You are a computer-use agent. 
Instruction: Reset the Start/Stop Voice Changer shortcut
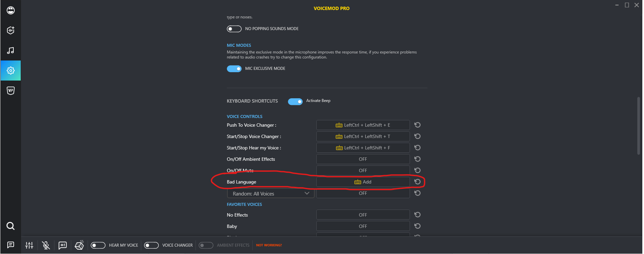pyautogui.click(x=417, y=136)
